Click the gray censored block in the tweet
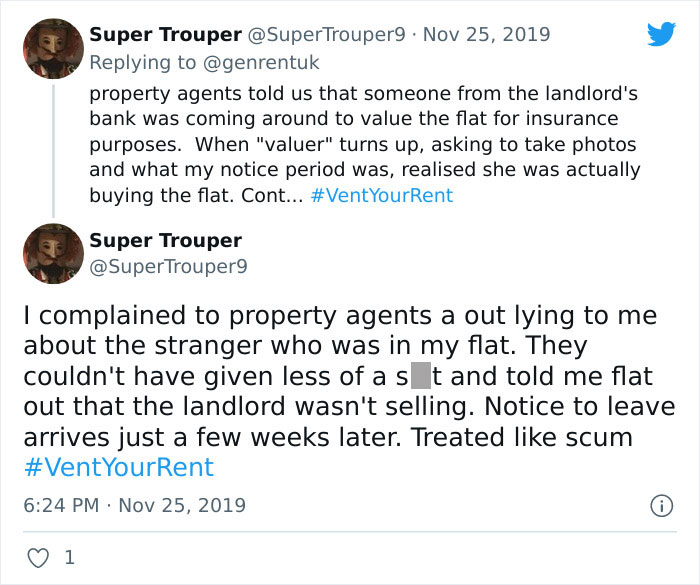 coord(420,377)
